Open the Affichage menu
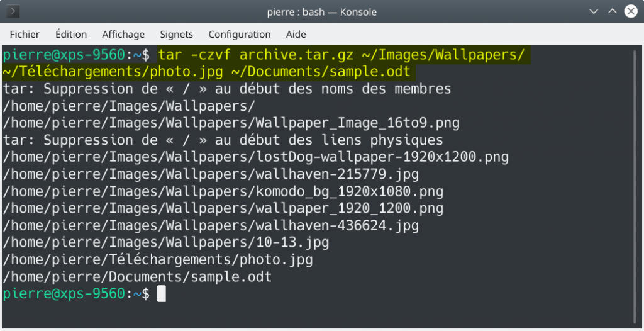This screenshot has height=331, width=644. point(123,35)
